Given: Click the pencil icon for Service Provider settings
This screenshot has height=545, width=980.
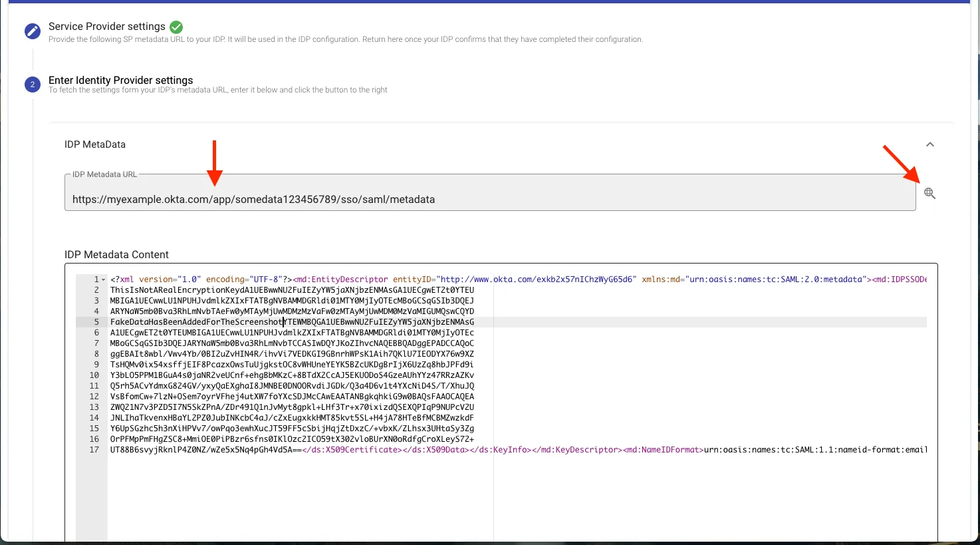Looking at the screenshot, I should (x=33, y=31).
